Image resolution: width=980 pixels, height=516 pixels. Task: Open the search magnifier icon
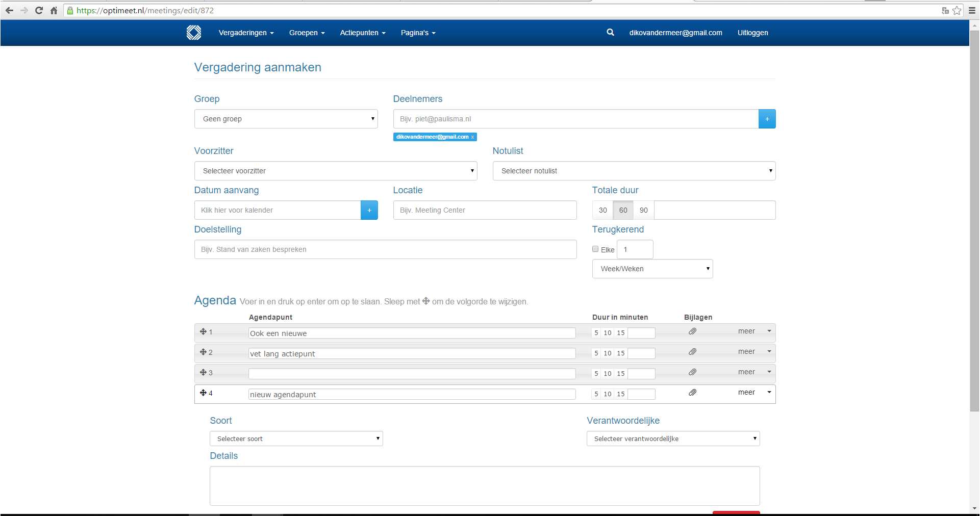pyautogui.click(x=610, y=33)
